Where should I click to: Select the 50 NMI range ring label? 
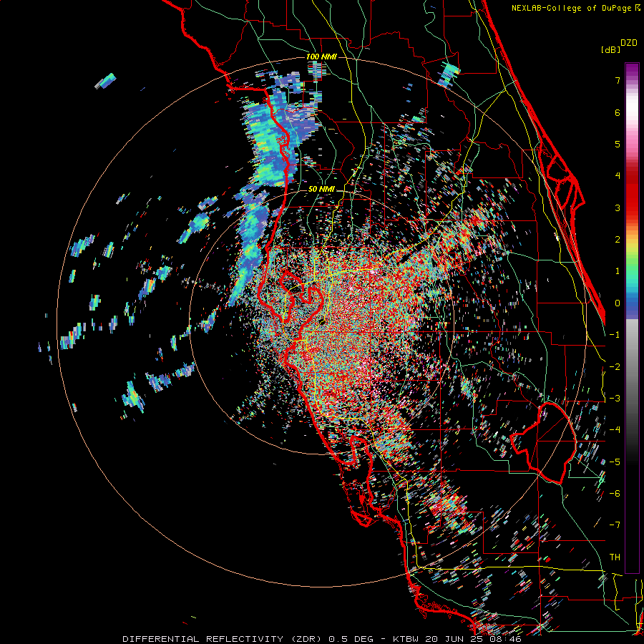(321, 190)
